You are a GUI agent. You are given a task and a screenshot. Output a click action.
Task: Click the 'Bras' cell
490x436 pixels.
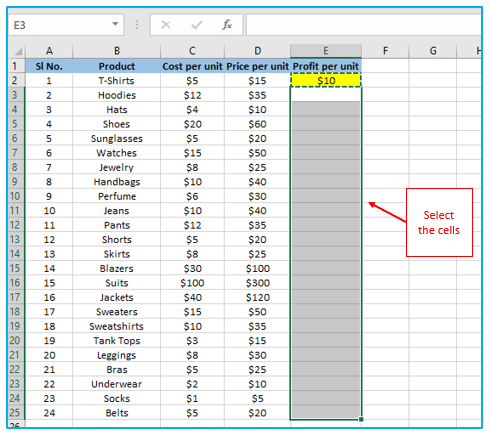(117, 369)
